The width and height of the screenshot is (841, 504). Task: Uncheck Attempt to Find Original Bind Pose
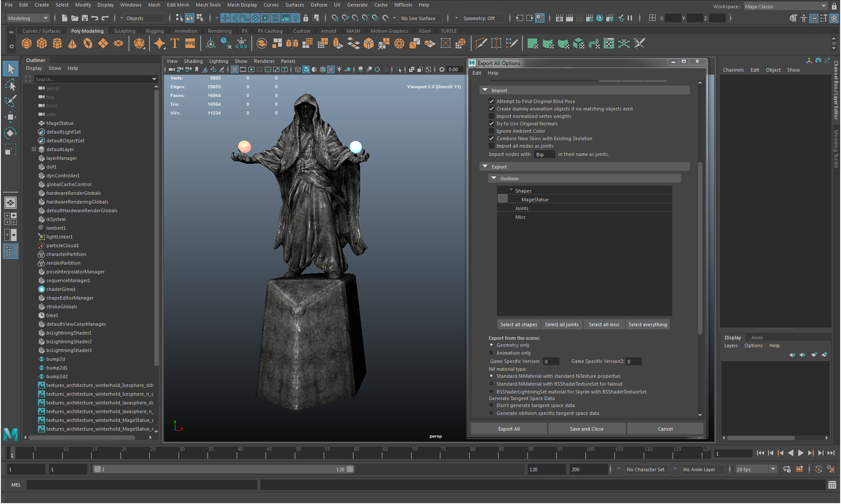click(492, 101)
